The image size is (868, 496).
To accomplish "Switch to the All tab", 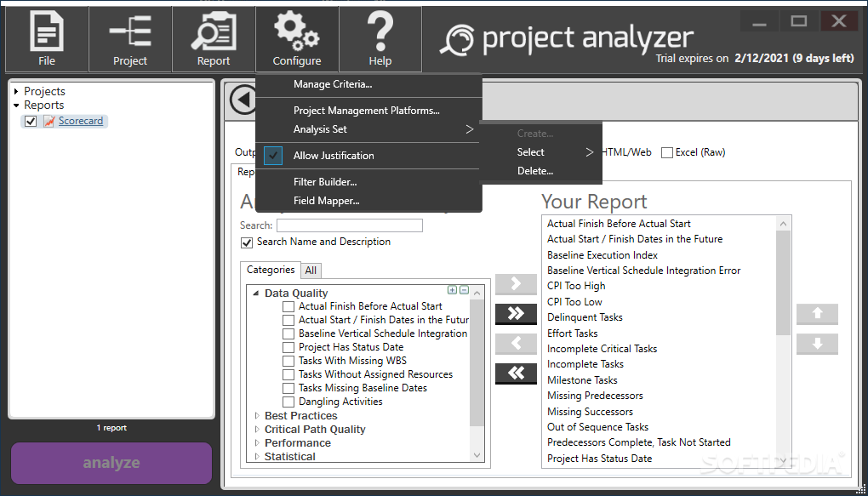I will click(311, 271).
